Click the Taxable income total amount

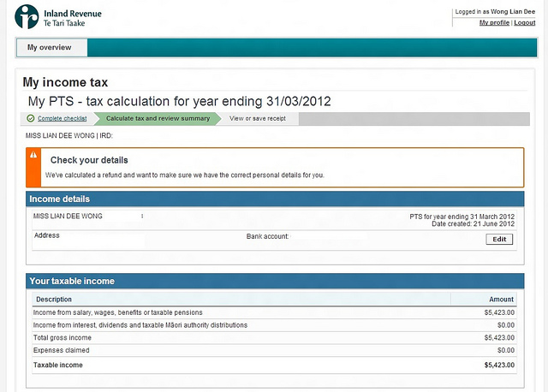coord(498,365)
